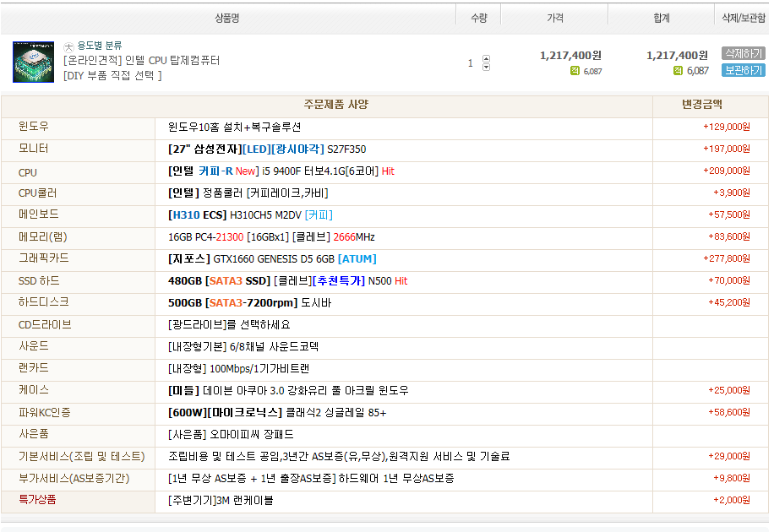Viewport: 774px width, 532px height.
Task: Click the 삭제/보관함 column header
Action: (x=744, y=19)
